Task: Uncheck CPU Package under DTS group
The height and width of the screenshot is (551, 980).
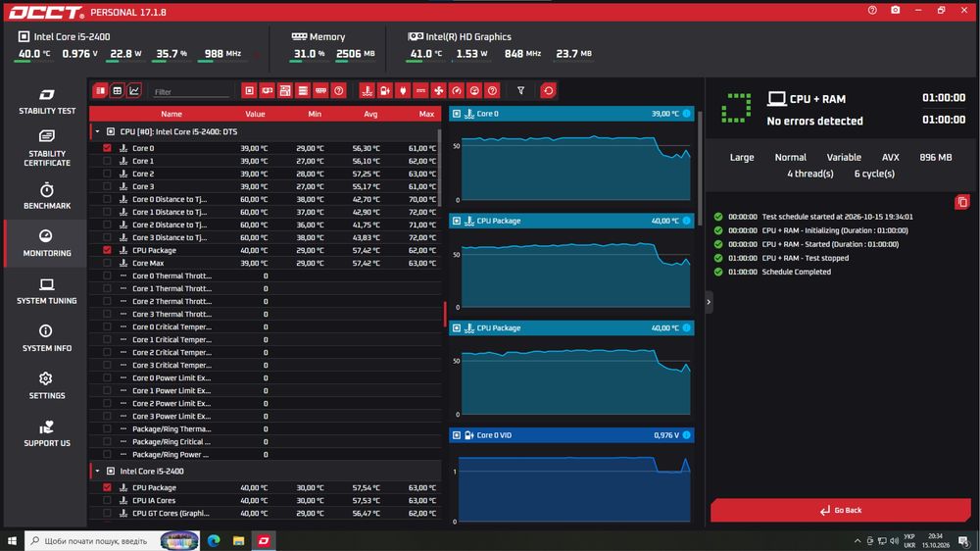Action: [x=107, y=250]
